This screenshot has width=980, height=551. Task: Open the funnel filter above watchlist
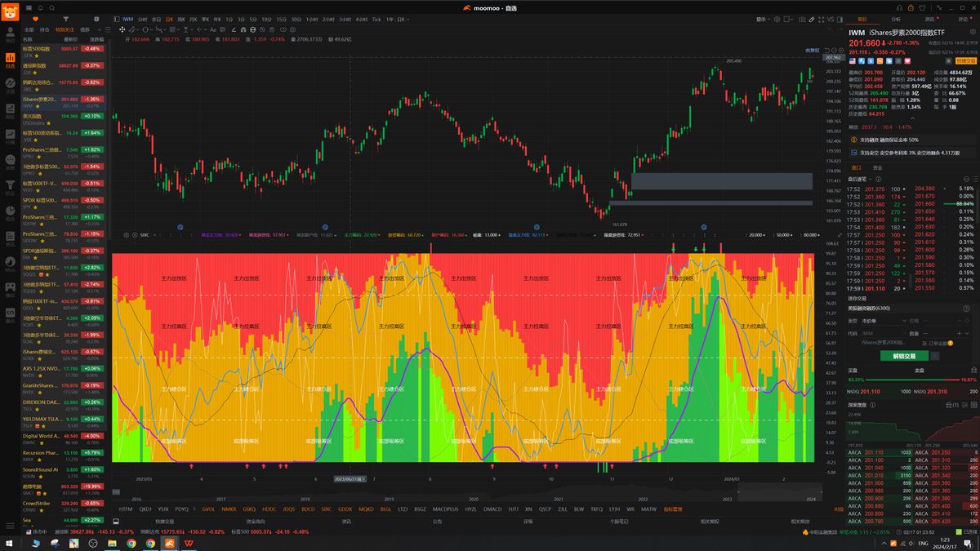pyautogui.click(x=65, y=18)
